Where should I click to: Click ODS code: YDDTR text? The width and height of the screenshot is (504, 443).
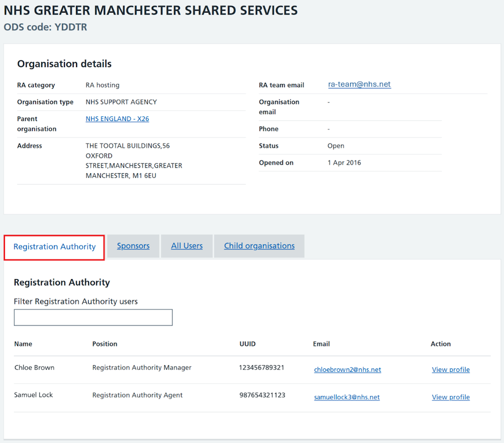click(45, 27)
